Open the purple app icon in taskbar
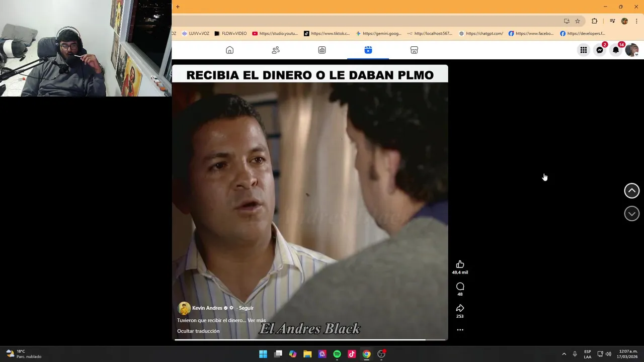Viewport: 644px width, 362px height. [x=322, y=354]
